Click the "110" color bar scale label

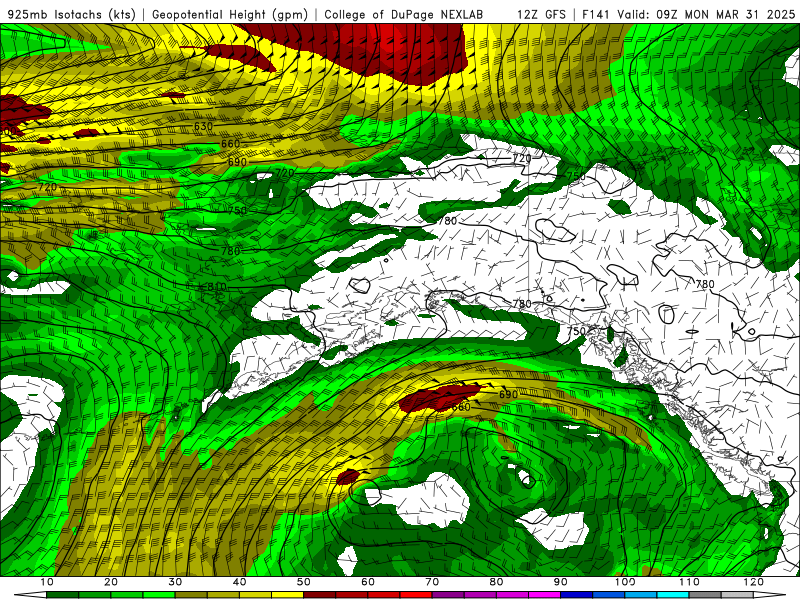point(689,582)
